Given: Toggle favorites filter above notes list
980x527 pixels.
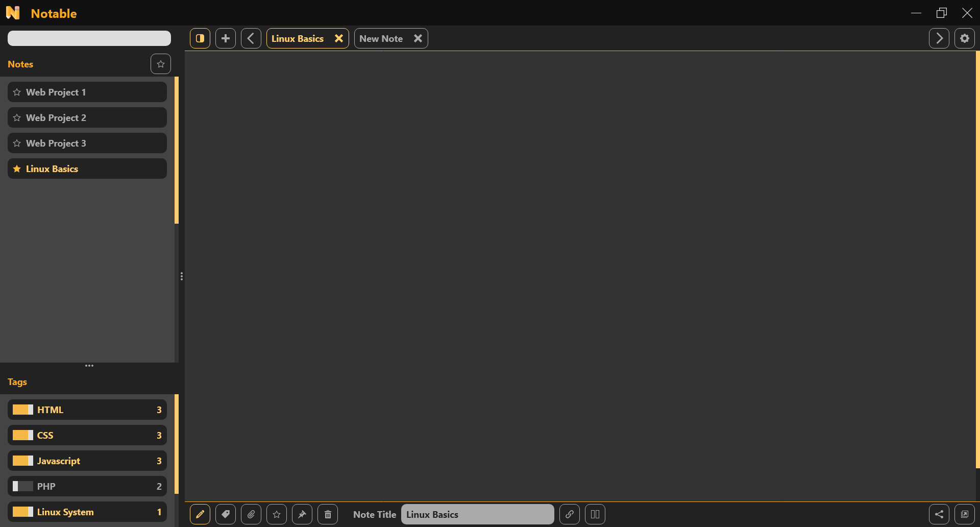Looking at the screenshot, I should click(x=160, y=64).
